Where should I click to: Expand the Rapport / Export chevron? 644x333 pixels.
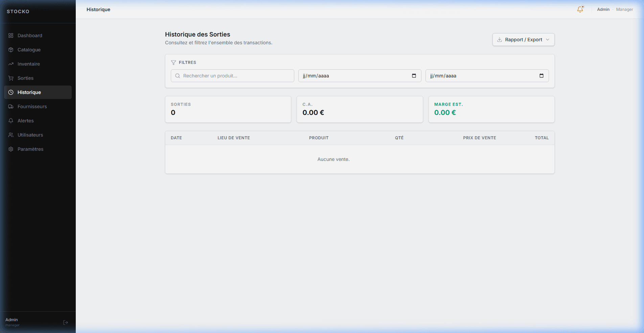[x=548, y=40]
